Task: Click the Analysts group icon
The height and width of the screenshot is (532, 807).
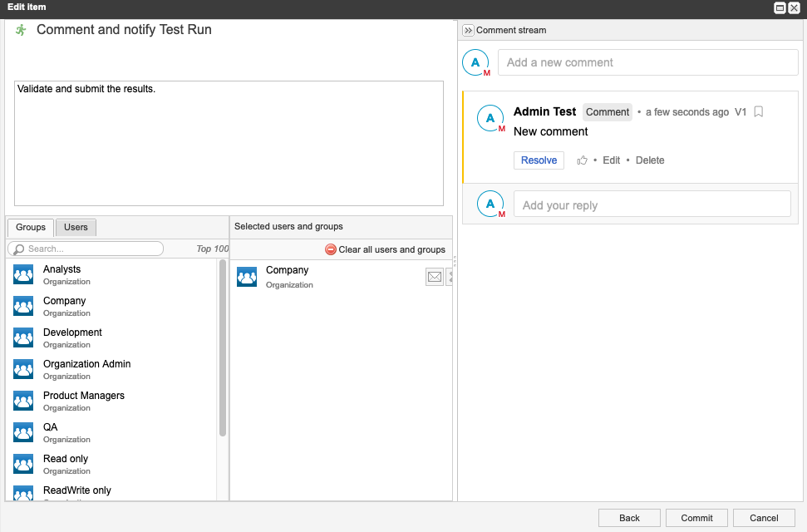Action: point(23,275)
